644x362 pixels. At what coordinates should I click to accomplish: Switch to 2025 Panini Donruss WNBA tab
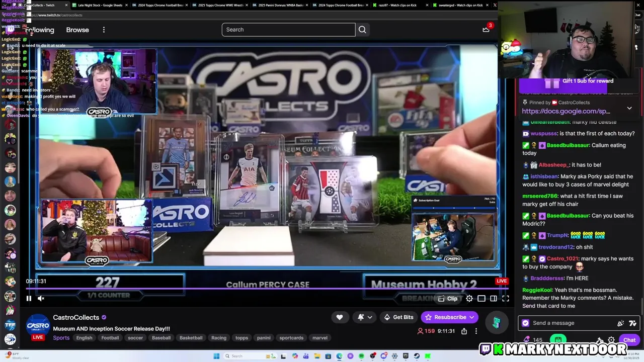click(281, 5)
